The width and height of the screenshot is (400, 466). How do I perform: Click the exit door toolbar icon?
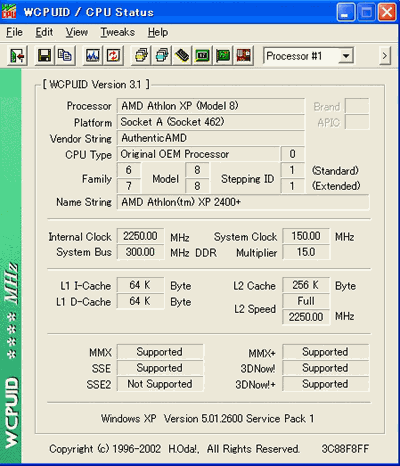[17, 56]
